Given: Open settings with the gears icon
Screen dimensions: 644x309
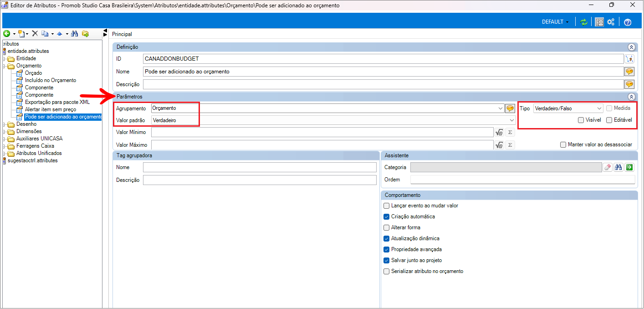Looking at the screenshot, I should [611, 22].
